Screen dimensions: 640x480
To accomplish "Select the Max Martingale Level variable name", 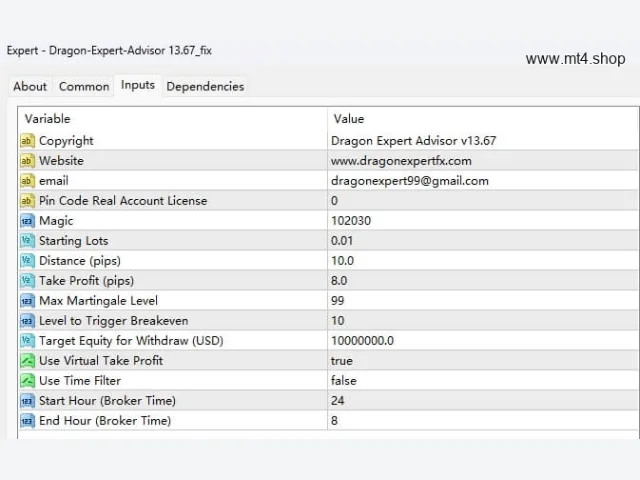I will point(98,301).
